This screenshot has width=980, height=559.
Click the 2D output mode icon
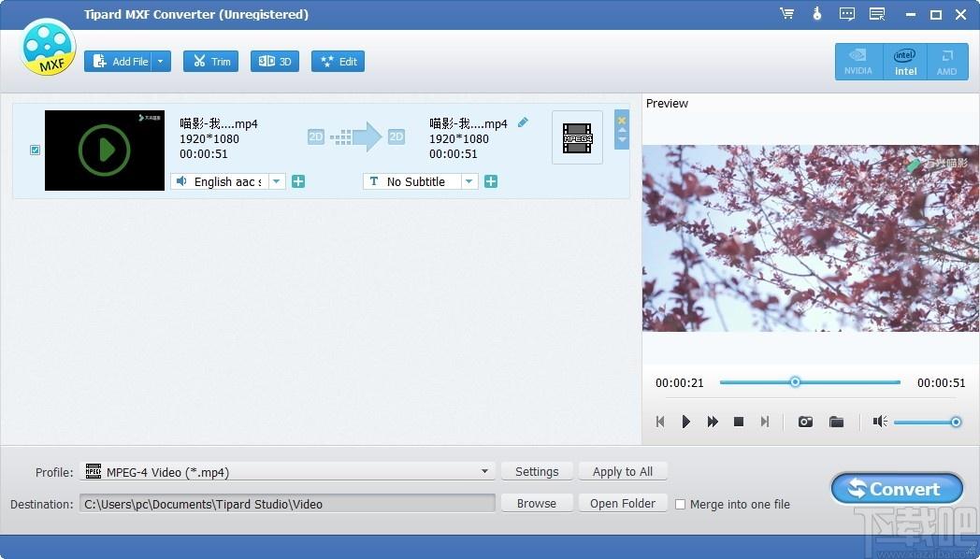[396, 136]
